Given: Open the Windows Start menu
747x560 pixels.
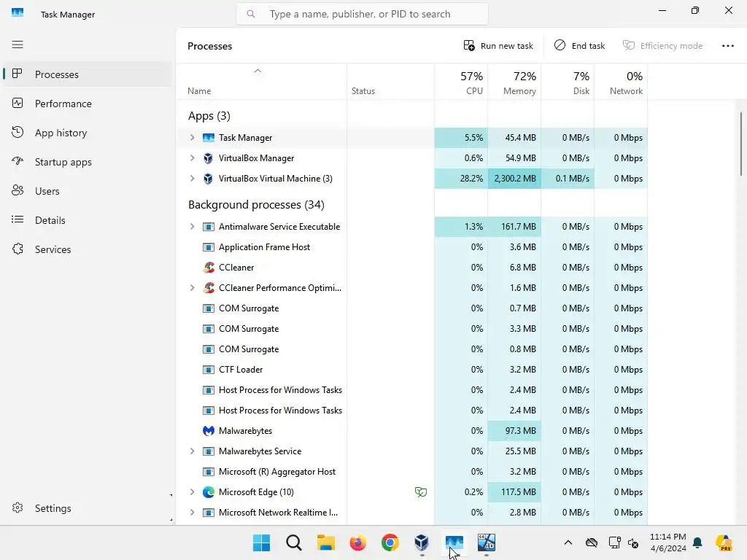Looking at the screenshot, I should [x=262, y=542].
